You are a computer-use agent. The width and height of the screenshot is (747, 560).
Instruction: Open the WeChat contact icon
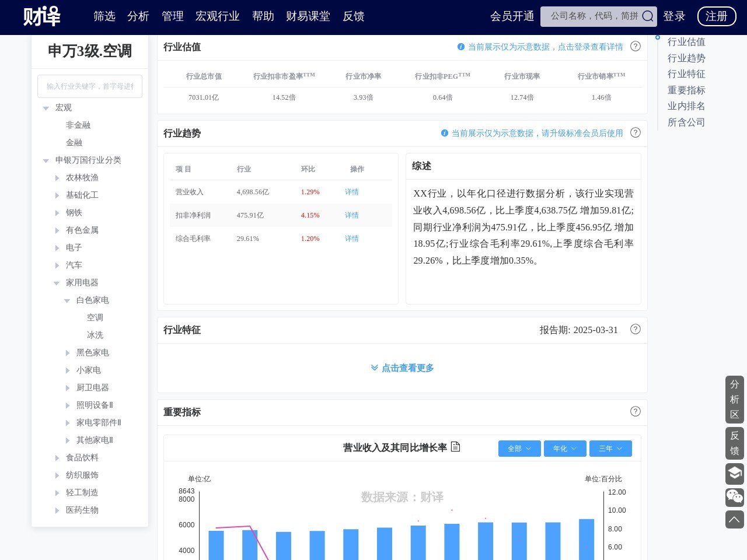tap(734, 497)
